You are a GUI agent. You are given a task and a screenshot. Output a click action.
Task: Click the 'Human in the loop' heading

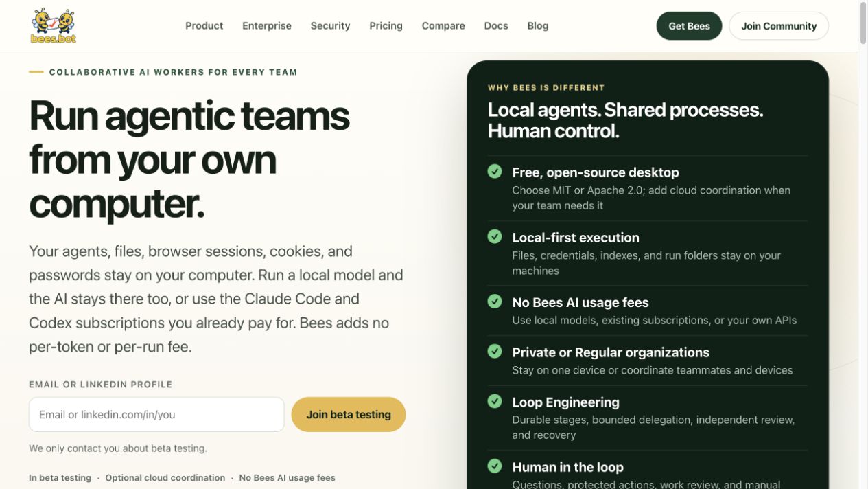567,467
